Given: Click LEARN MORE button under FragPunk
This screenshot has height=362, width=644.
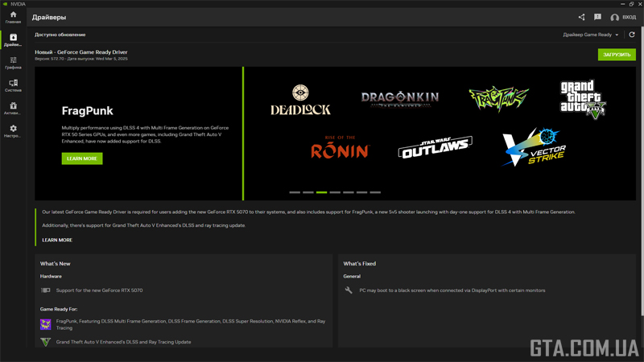Looking at the screenshot, I should pyautogui.click(x=82, y=158).
